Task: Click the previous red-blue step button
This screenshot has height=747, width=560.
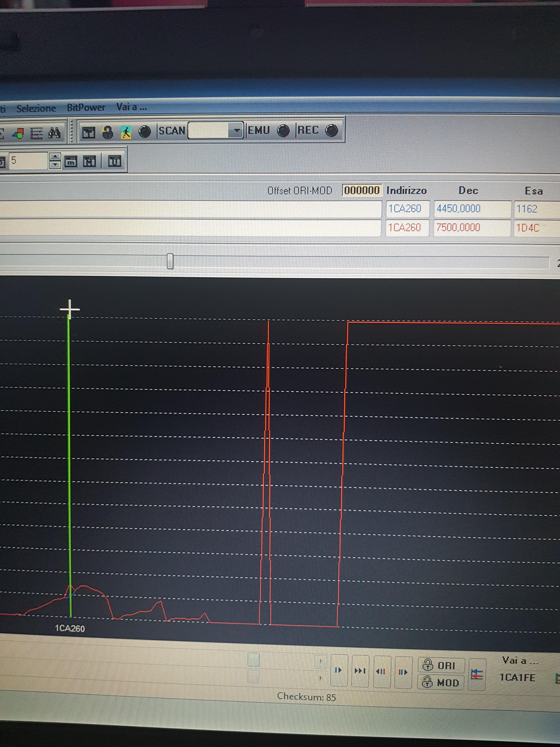Action: tap(381, 671)
